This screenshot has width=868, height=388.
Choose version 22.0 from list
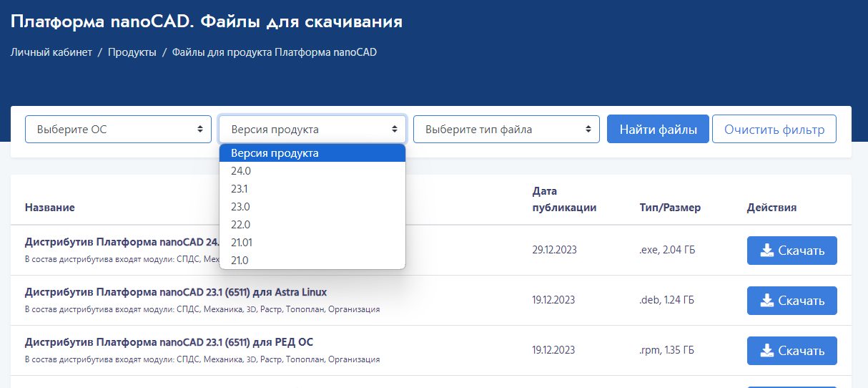point(312,225)
